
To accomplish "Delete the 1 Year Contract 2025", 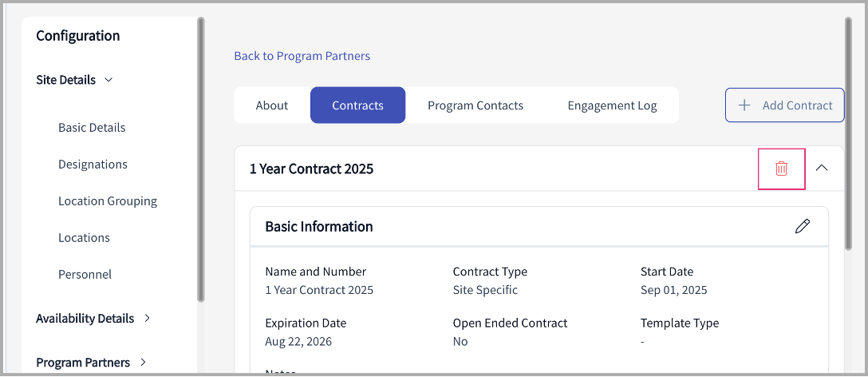I will pyautogui.click(x=781, y=169).
